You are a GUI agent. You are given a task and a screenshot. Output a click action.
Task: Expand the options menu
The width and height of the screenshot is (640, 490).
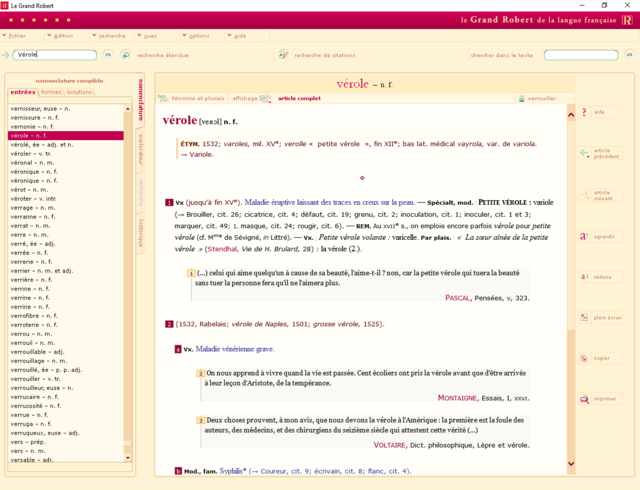coord(196,36)
